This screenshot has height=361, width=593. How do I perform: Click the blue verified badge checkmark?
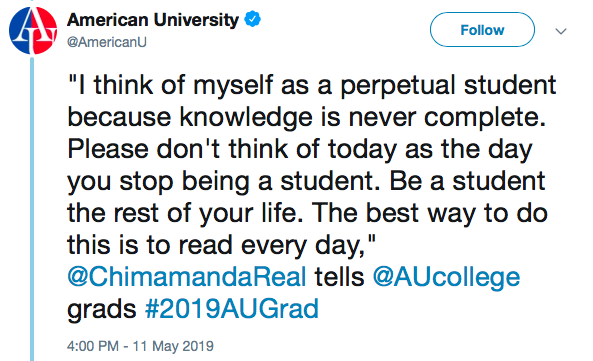coord(252,19)
